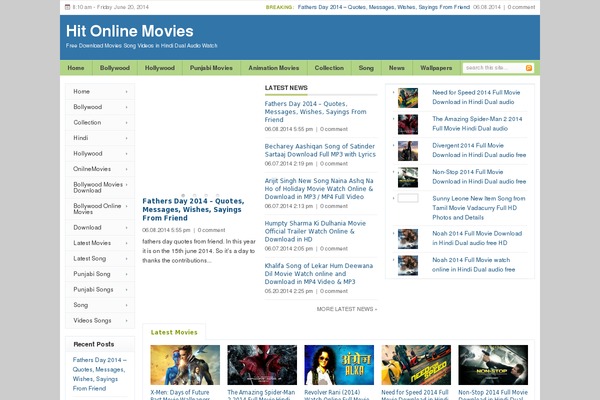Expand the Bollywood sidebar arrow
The height and width of the screenshot is (400, 600).
pyautogui.click(x=126, y=107)
